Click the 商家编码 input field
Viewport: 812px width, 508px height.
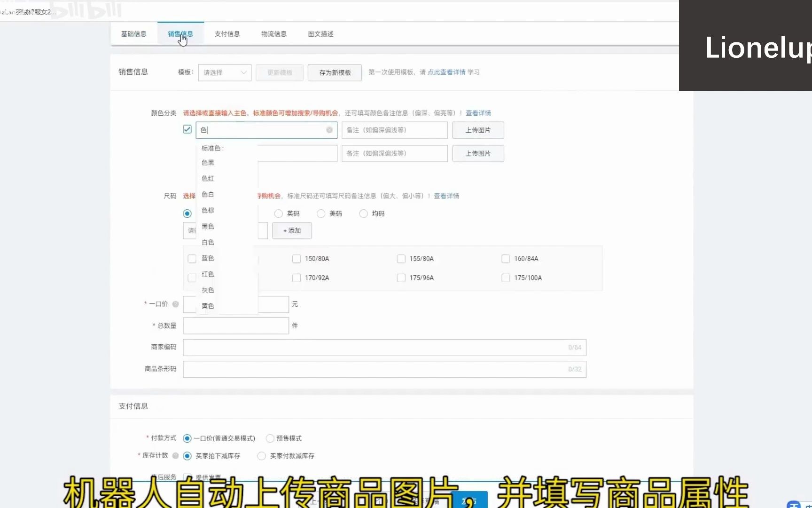[x=385, y=348]
